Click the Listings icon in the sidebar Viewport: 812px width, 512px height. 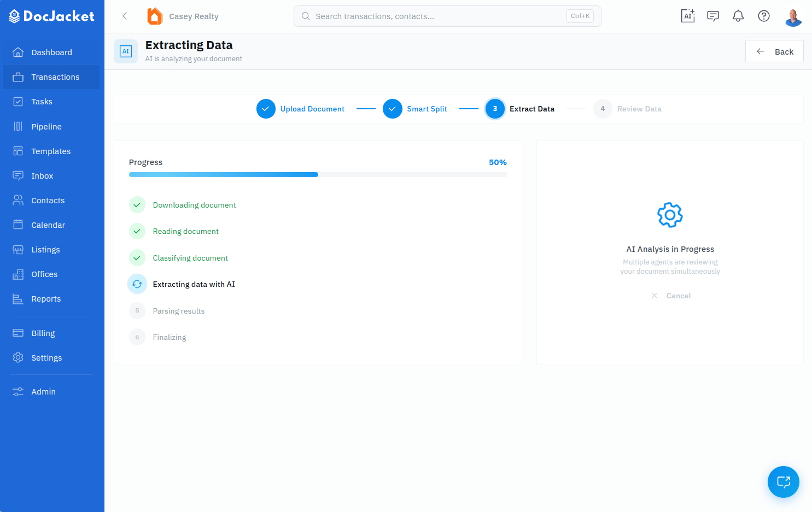18,249
